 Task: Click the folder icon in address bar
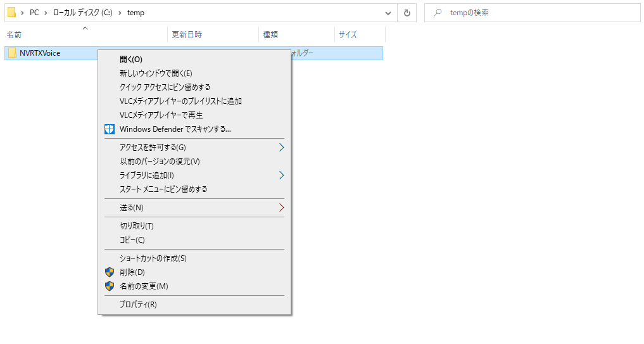(11, 13)
